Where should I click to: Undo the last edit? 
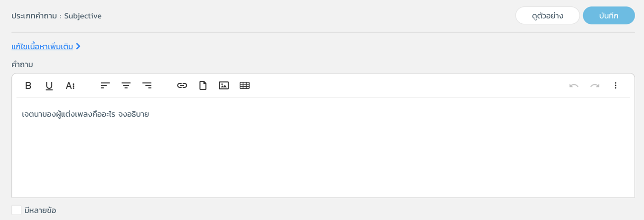574,85
